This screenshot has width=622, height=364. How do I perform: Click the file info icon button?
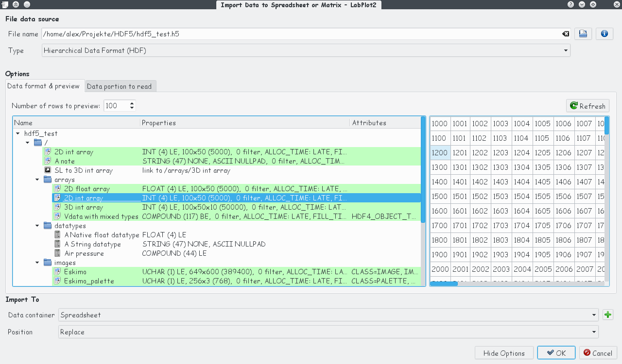coord(604,33)
